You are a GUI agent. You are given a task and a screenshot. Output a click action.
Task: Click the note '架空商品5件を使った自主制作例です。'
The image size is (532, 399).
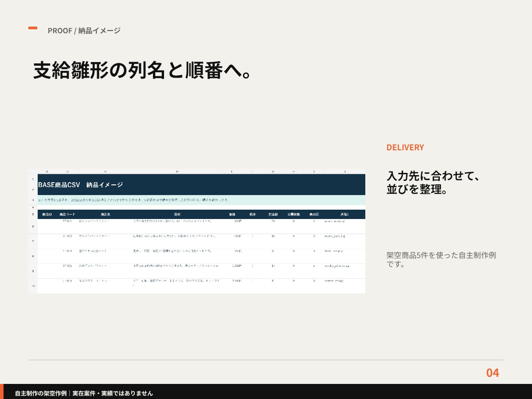point(441,260)
